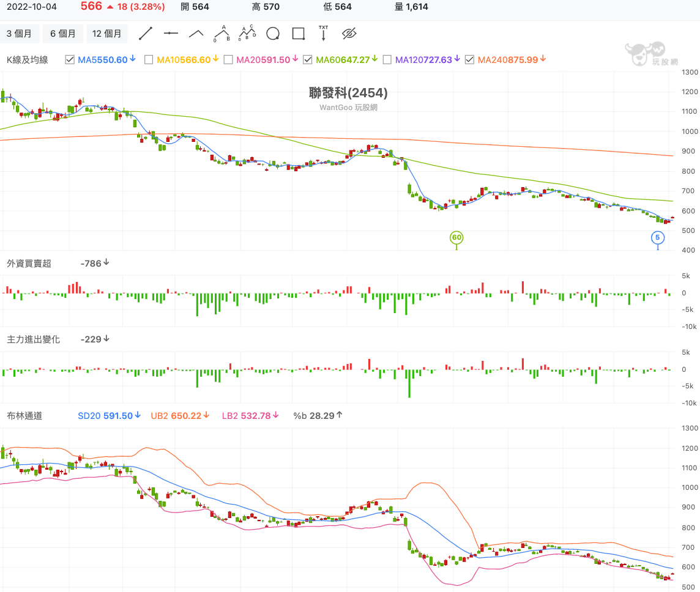This screenshot has width=700, height=592.
Task: Pick the circle drawing tool
Action: [x=273, y=34]
